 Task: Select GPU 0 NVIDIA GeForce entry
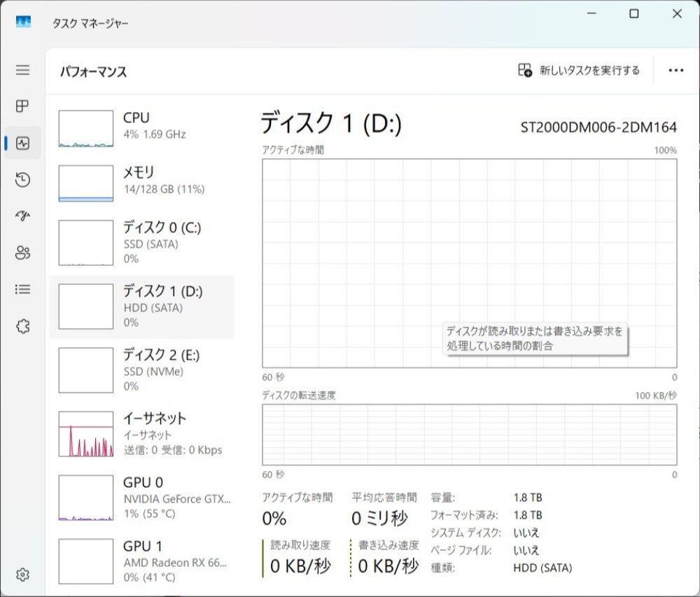click(x=141, y=498)
